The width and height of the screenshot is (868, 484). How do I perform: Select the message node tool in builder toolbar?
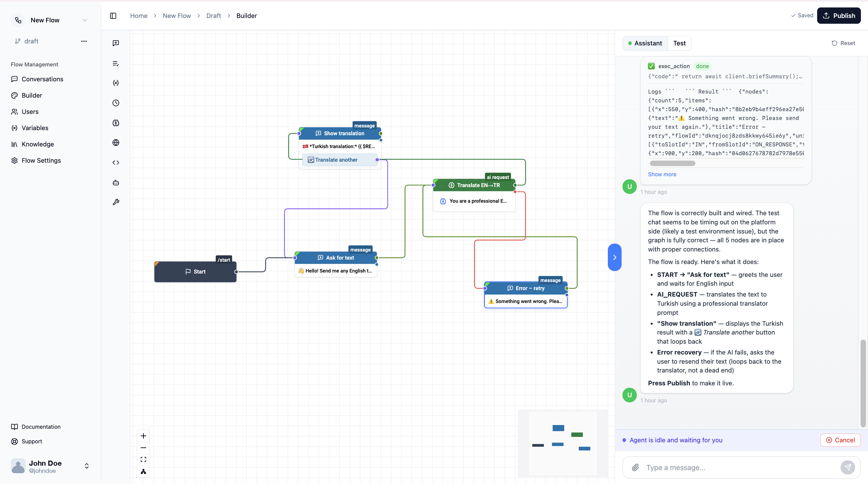(x=116, y=43)
